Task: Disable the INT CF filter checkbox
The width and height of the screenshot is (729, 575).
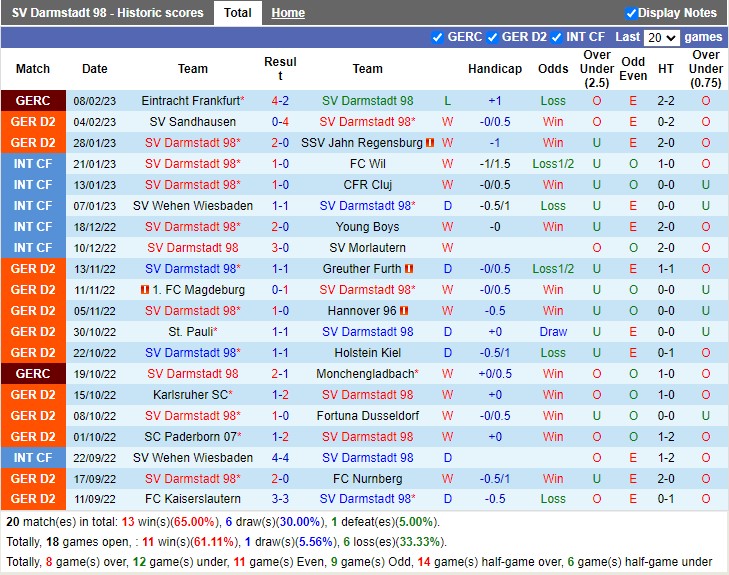Action: (x=557, y=37)
